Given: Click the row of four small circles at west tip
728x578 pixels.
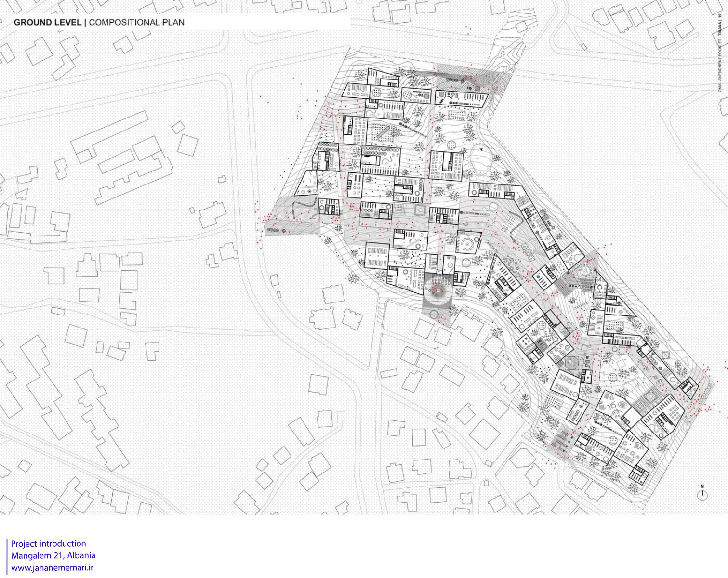Looking at the screenshot, I should (x=273, y=231).
